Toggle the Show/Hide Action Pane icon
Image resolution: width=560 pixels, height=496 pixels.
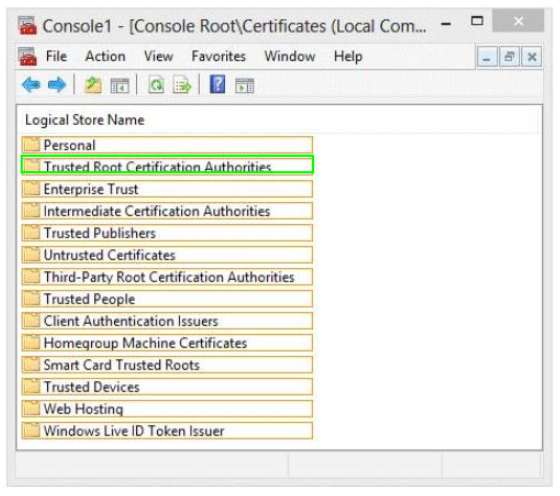(245, 86)
